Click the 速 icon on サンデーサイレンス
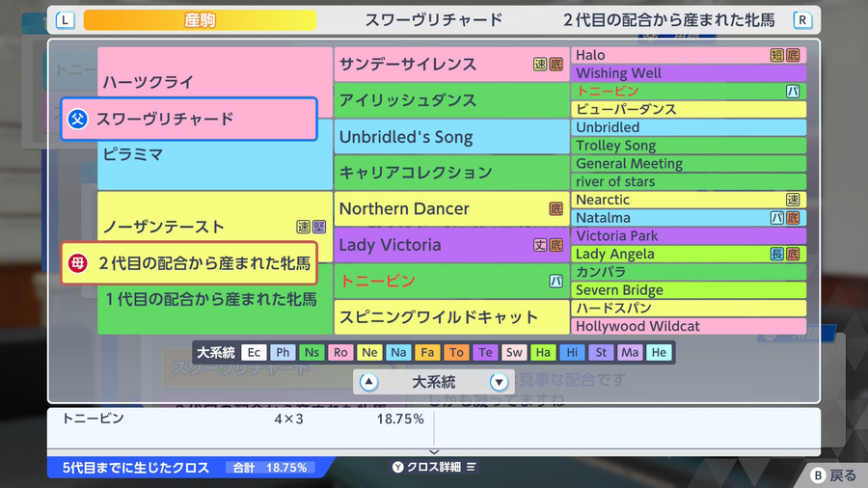 coord(540,65)
